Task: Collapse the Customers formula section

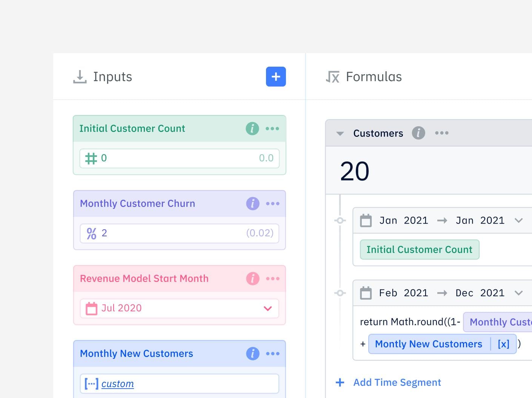Action: pos(340,133)
